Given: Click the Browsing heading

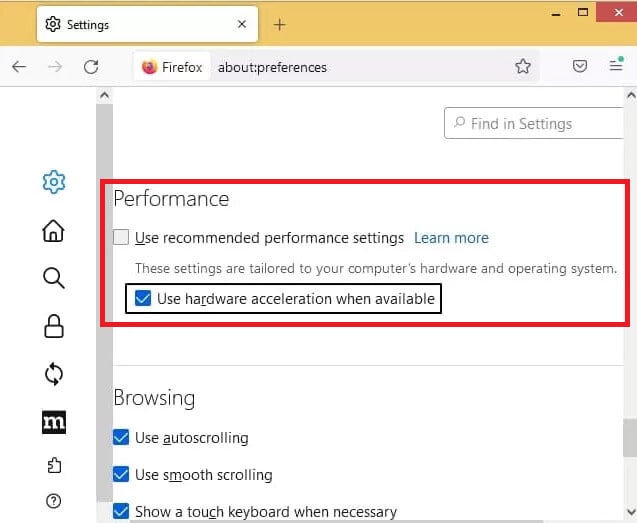Looking at the screenshot, I should [x=154, y=397].
